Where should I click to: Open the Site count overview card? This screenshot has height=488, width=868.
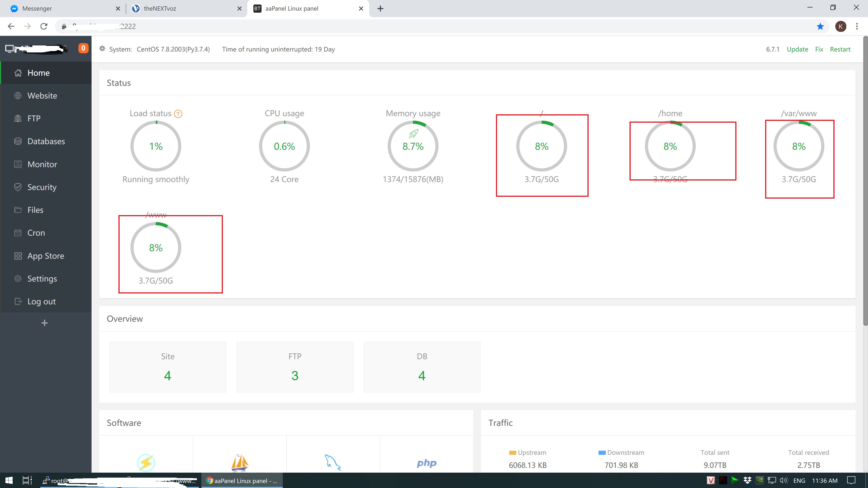pyautogui.click(x=167, y=367)
